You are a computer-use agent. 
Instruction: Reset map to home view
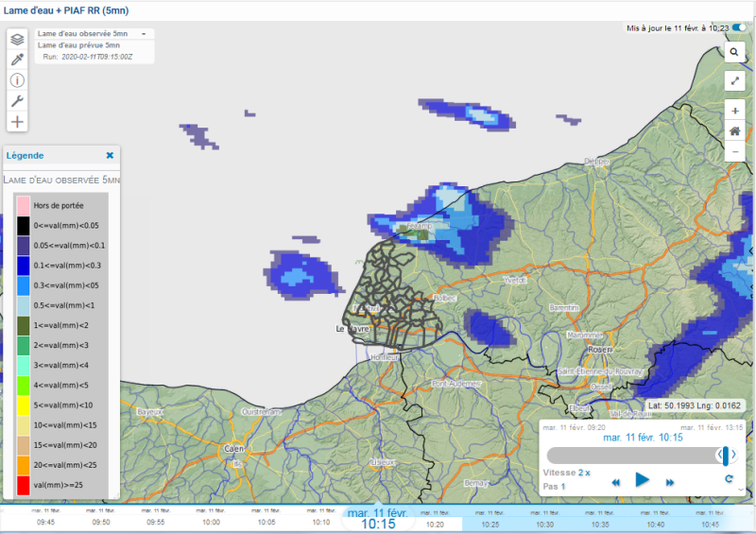(x=735, y=131)
